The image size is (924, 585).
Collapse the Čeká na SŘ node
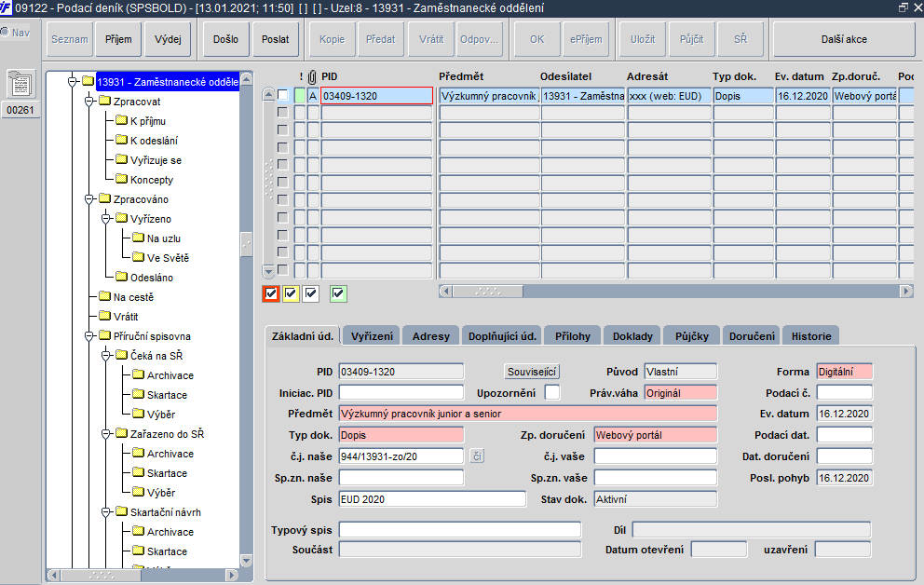point(106,356)
